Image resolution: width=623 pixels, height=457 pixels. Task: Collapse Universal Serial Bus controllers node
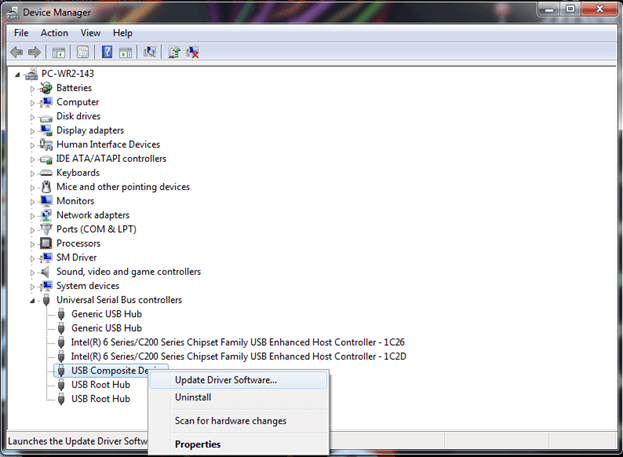(32, 301)
